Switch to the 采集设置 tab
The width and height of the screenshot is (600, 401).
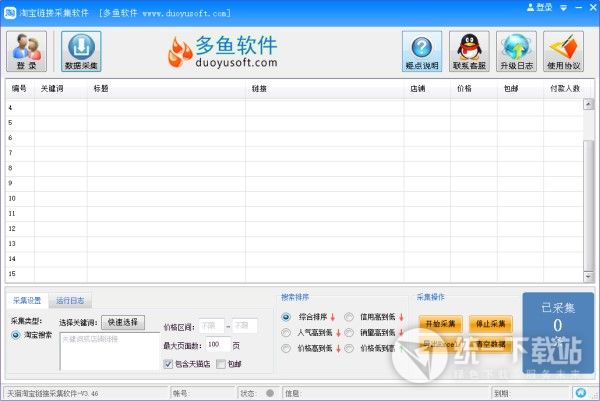coord(27,301)
